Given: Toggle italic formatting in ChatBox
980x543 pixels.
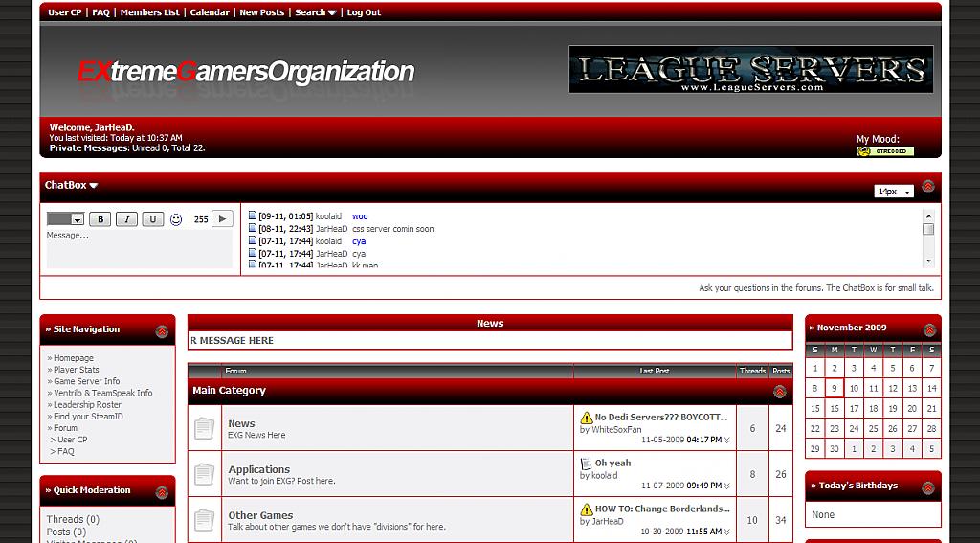Looking at the screenshot, I should pos(126,219).
